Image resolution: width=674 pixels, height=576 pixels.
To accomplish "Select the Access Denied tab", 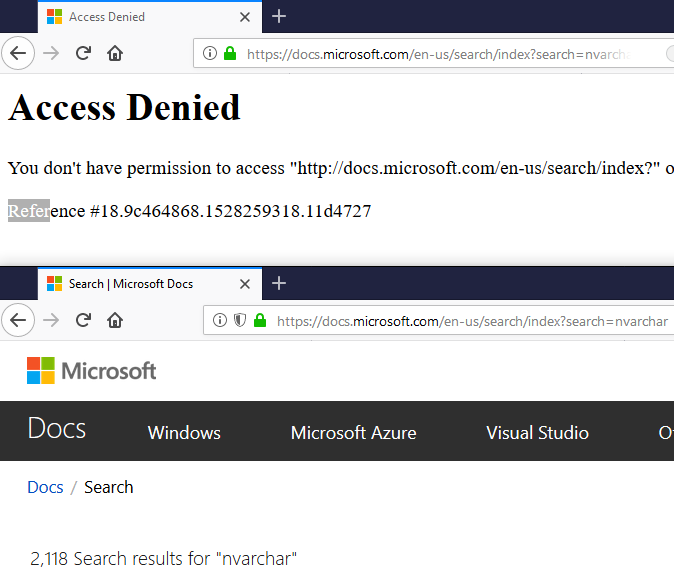I will [150, 17].
